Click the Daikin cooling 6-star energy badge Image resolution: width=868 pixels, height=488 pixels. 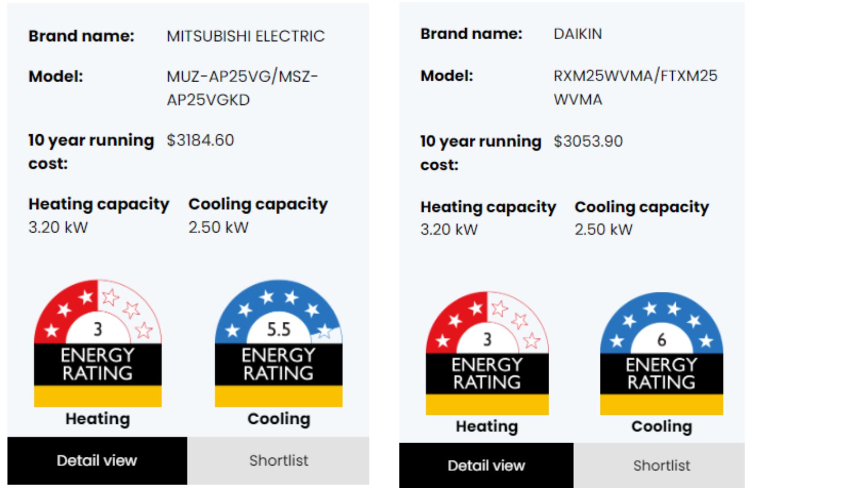point(661,352)
